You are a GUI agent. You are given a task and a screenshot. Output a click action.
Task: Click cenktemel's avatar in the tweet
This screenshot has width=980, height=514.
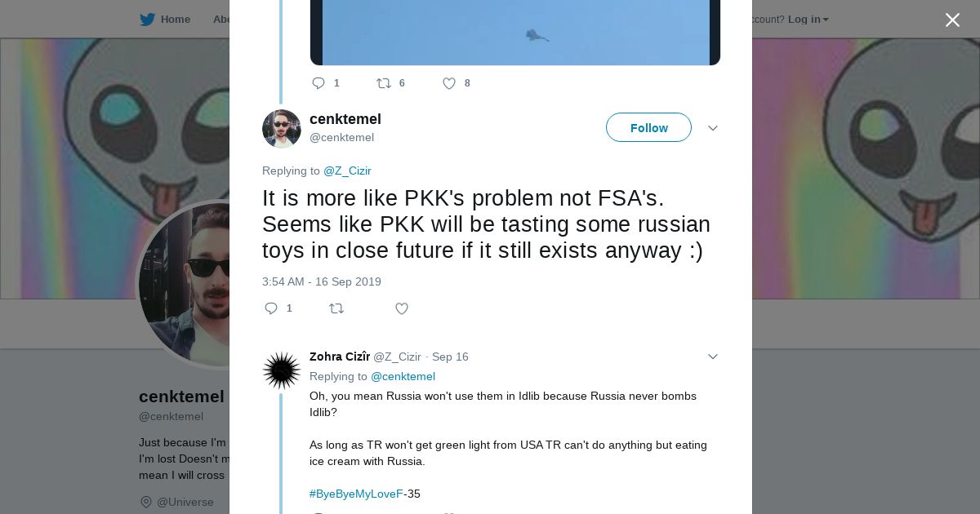tap(282, 129)
